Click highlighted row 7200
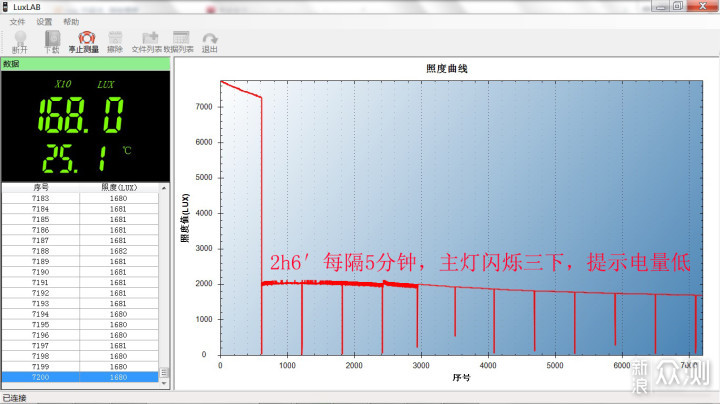Viewport: 720px width, 404px height. tap(80, 377)
